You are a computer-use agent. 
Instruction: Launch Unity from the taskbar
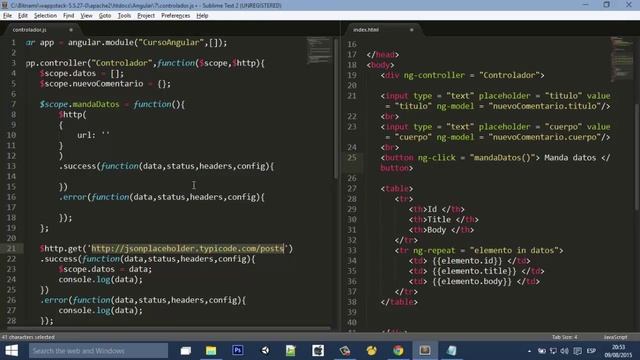point(265,351)
